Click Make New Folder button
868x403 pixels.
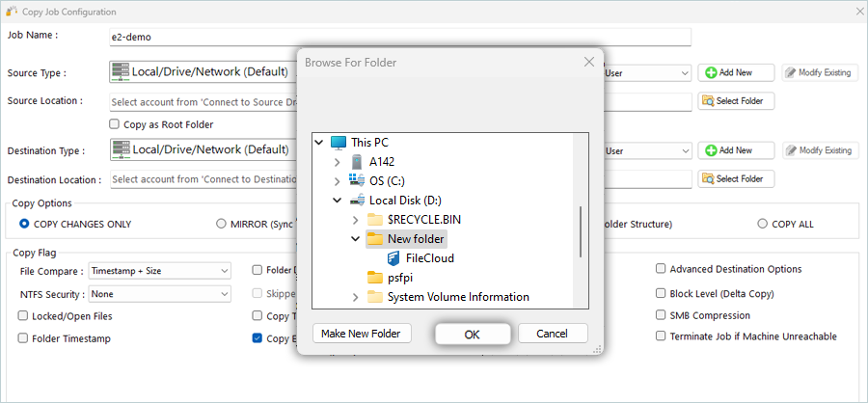pos(363,334)
